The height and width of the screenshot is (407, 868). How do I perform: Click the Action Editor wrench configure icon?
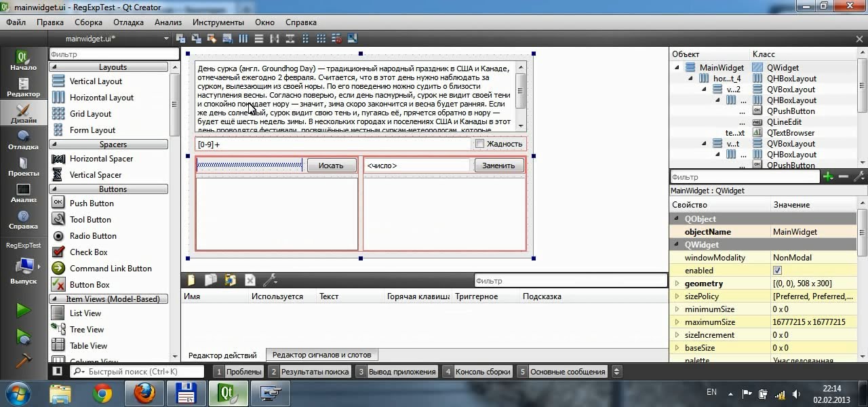pyautogui.click(x=269, y=280)
